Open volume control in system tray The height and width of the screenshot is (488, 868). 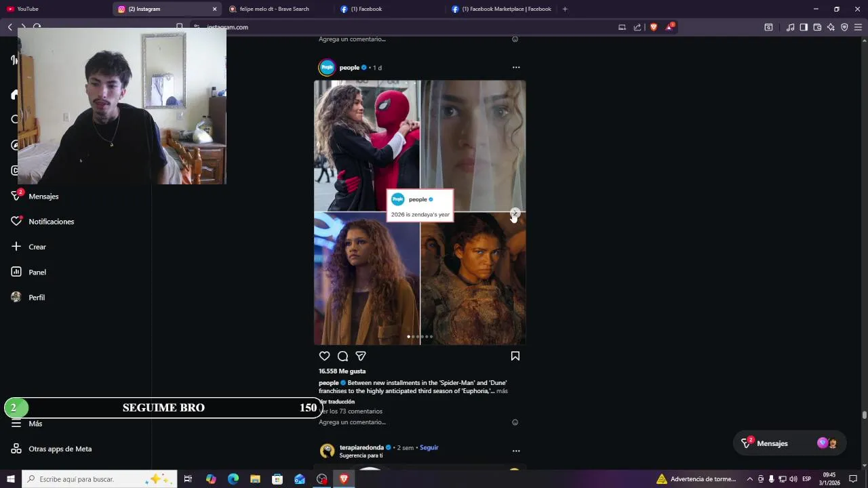point(793,479)
